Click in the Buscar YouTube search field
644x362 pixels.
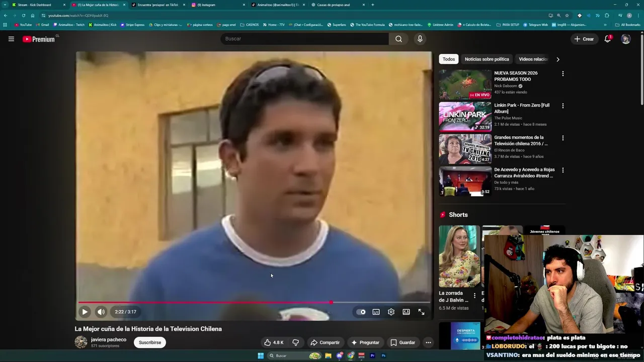pyautogui.click(x=304, y=39)
